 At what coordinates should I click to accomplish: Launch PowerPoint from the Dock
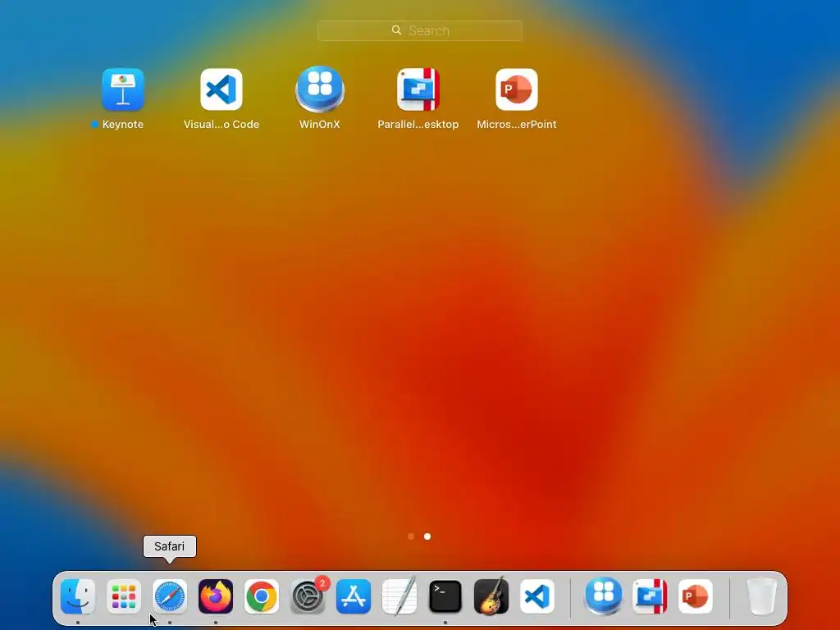pos(696,596)
